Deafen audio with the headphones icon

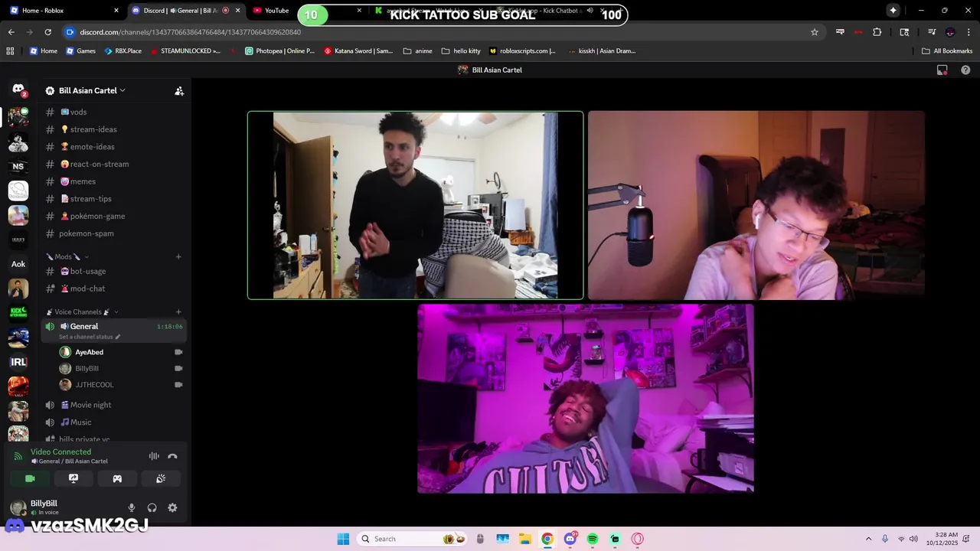click(x=152, y=507)
